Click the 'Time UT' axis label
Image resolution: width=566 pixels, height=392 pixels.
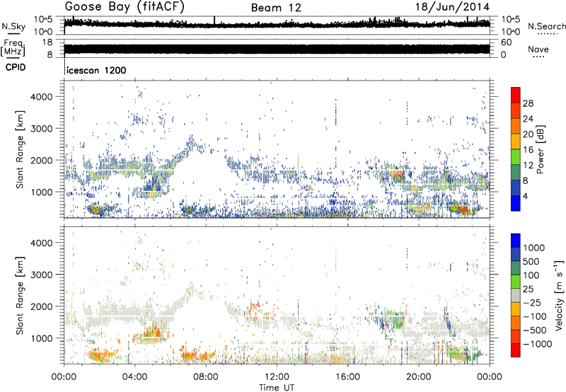pos(277,388)
